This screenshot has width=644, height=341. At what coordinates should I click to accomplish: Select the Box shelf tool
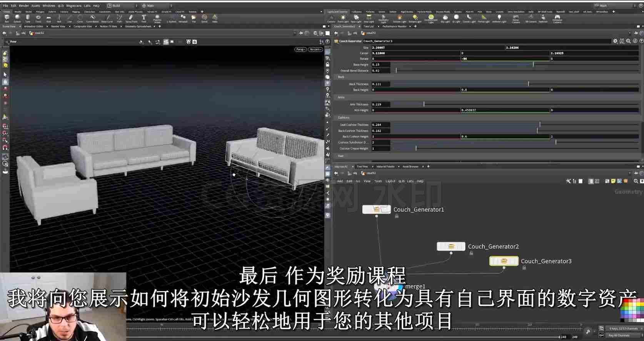[x=7, y=18]
